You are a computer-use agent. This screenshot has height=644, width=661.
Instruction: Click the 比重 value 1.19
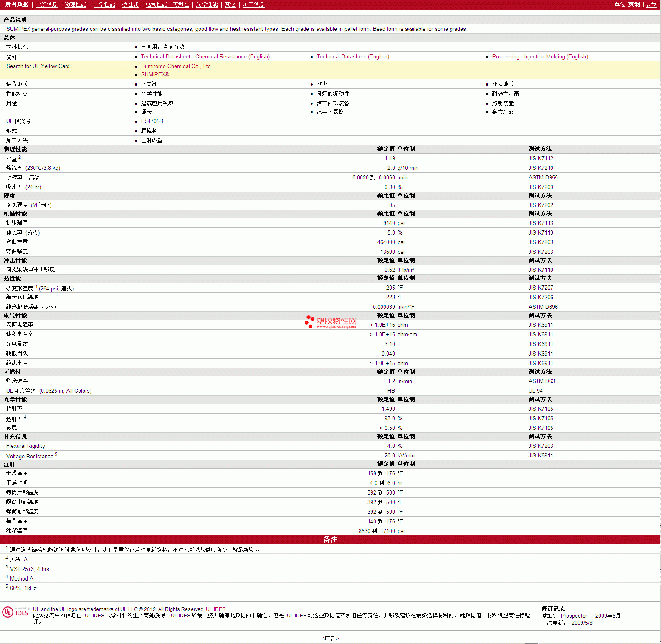(390, 159)
